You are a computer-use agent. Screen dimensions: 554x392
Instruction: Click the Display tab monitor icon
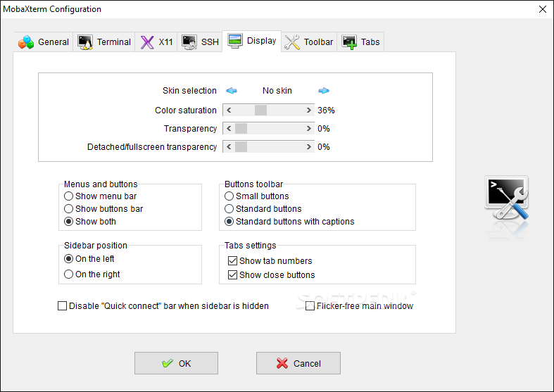click(235, 41)
